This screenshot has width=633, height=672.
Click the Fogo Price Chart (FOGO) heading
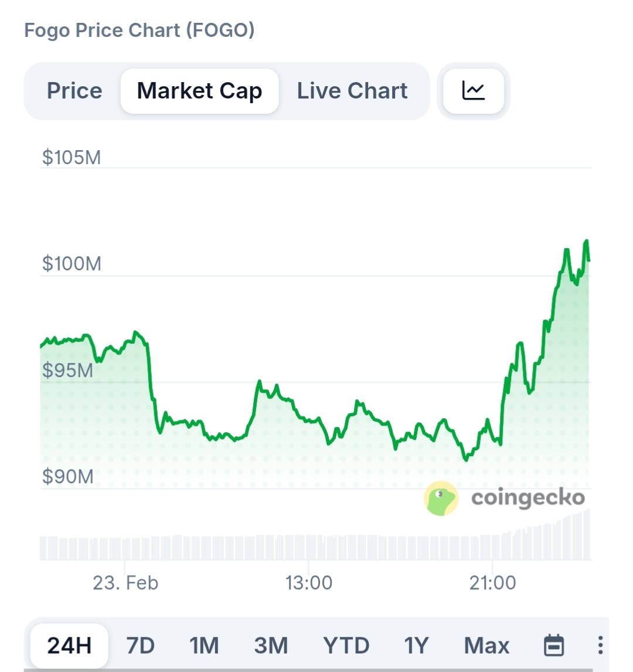(139, 30)
